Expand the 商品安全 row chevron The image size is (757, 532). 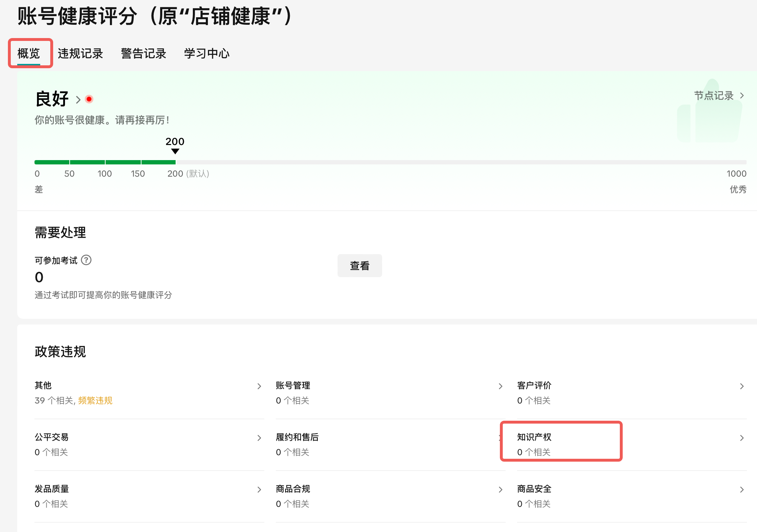click(x=742, y=490)
